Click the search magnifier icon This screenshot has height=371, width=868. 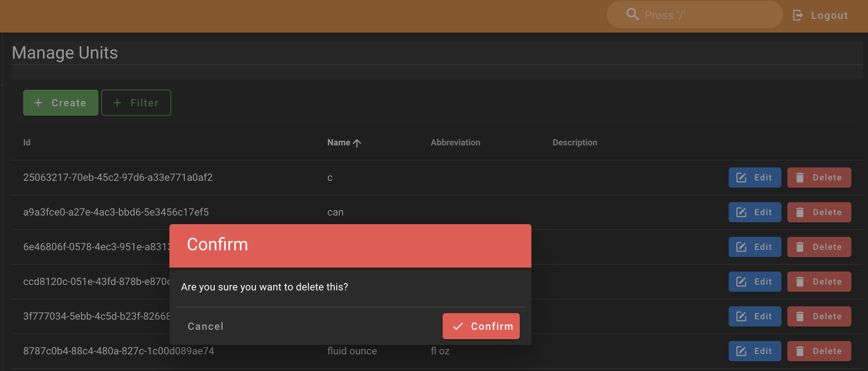(x=632, y=14)
